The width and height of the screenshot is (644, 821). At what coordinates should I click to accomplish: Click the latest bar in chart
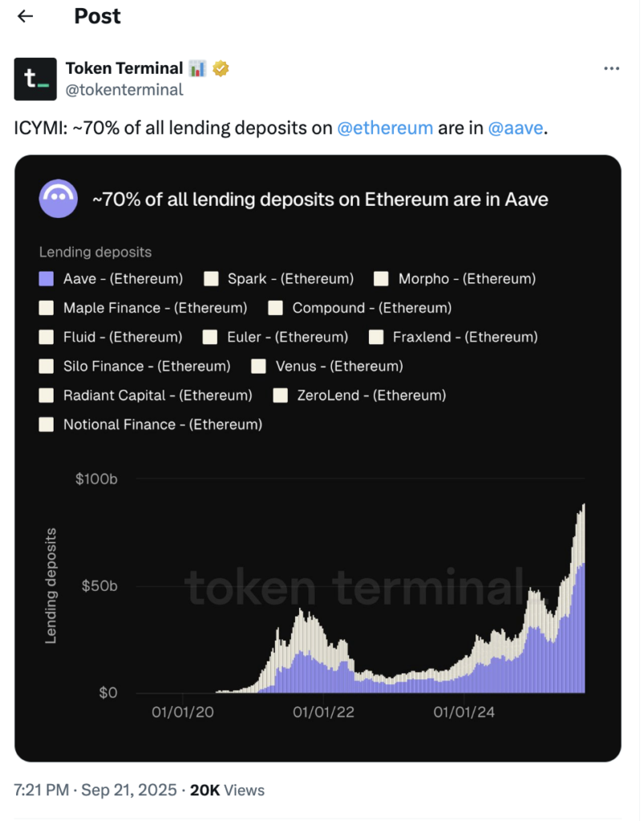pyautogui.click(x=583, y=609)
